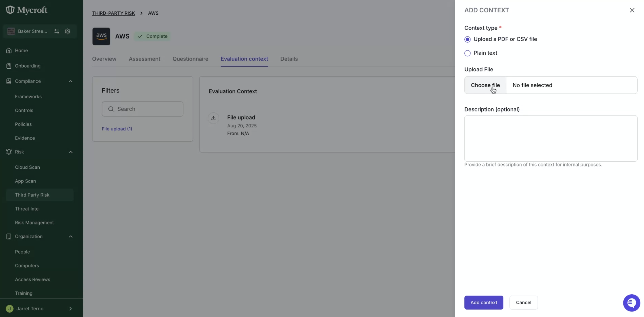Collapse the Risk section
The image size is (644, 317).
(x=70, y=152)
